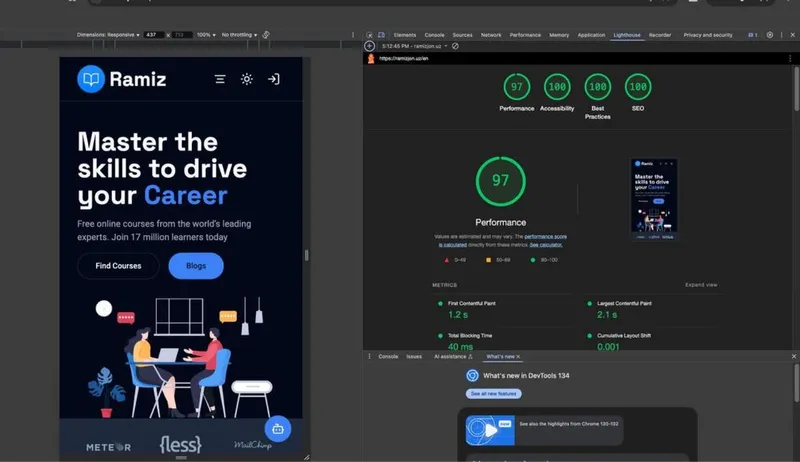This screenshot has width=800, height=462.
Task: Switch to the Console drawer tab
Action: tap(388, 356)
